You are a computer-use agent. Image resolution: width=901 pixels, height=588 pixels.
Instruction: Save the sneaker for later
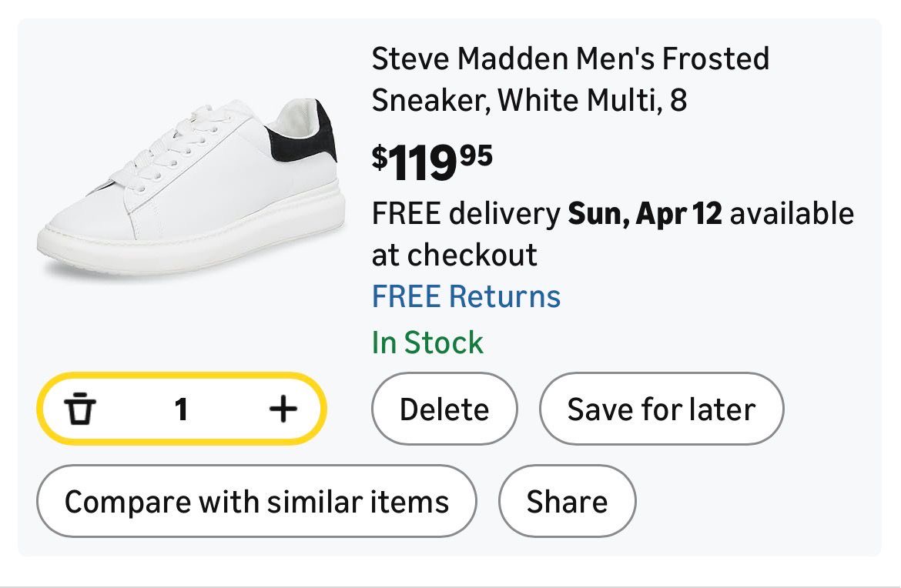click(661, 409)
